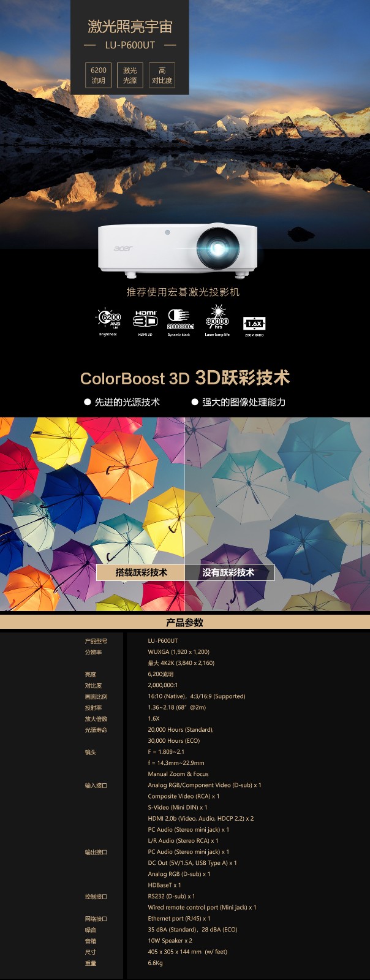The height and width of the screenshot is (980, 370).
Task: Click the Analog RGB (D-sub) x 1 output entry
Action: click(179, 874)
